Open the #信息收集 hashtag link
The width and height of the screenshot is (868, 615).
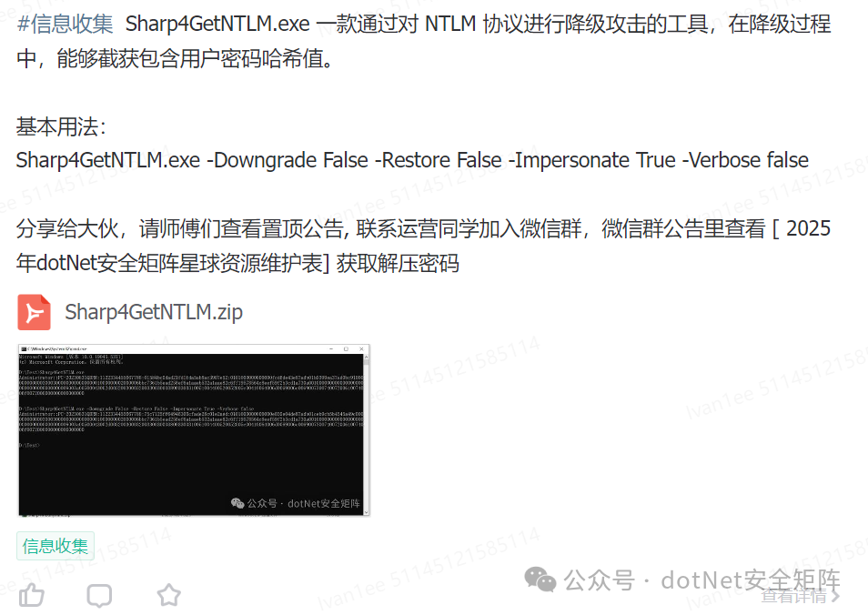point(65,24)
